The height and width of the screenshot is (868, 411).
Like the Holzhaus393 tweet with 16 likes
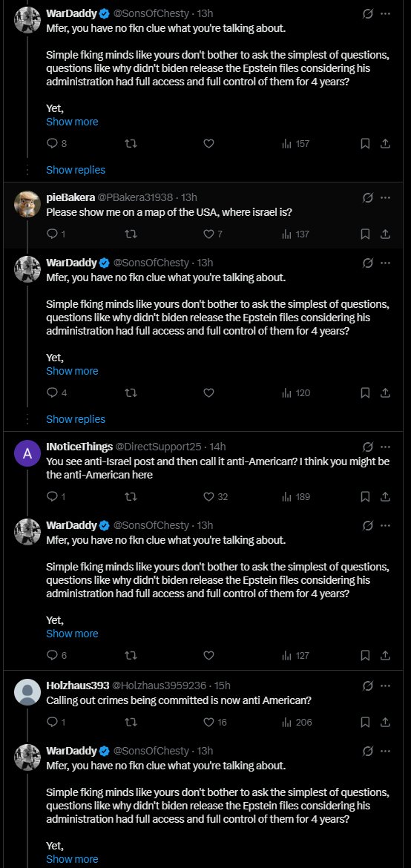[215, 723]
